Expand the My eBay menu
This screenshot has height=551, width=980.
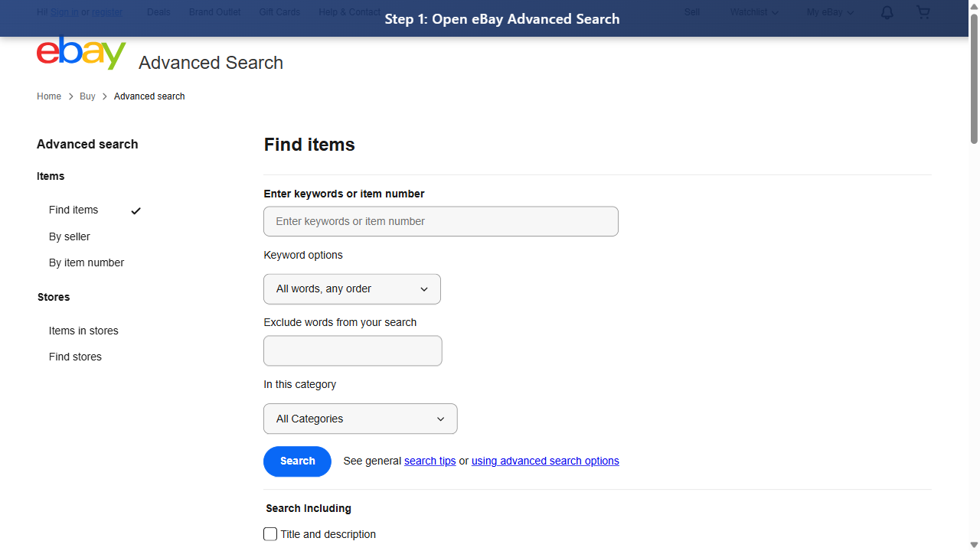click(x=828, y=12)
